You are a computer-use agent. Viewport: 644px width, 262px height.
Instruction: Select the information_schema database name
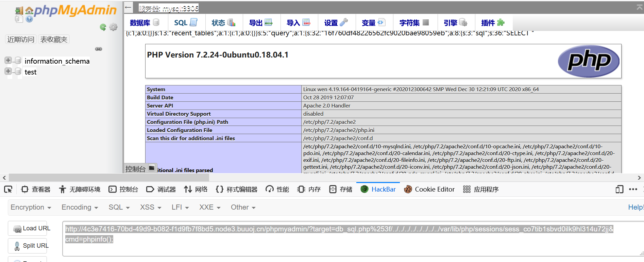tap(57, 61)
